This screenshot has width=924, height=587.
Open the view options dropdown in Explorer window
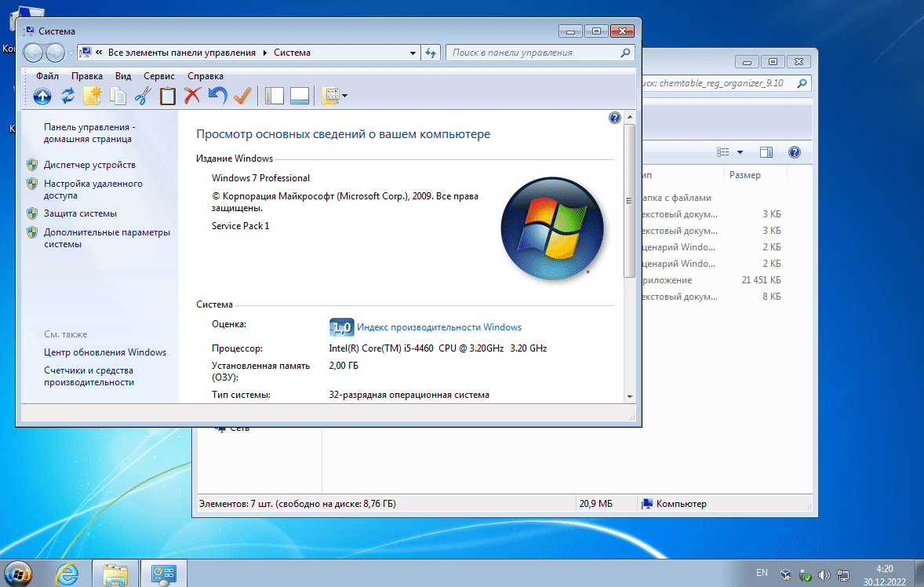point(740,152)
